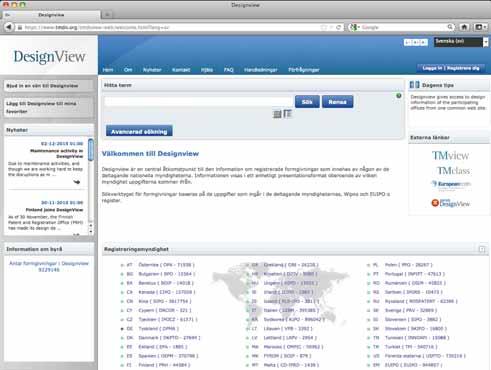The image size is (491, 370).
Task: Click the lock icon in address bar
Action: pyautogui.click(x=20, y=27)
